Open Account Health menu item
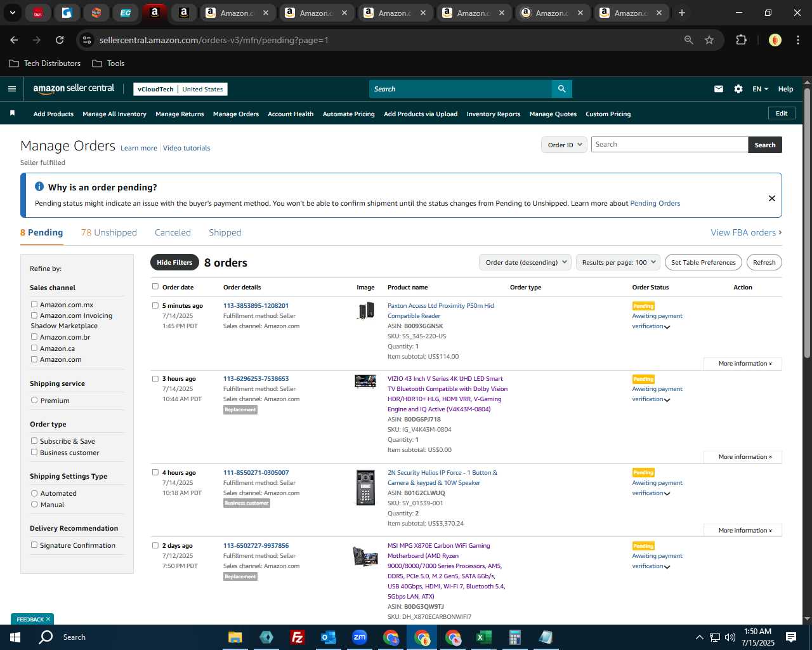The height and width of the screenshot is (650, 812). point(291,114)
